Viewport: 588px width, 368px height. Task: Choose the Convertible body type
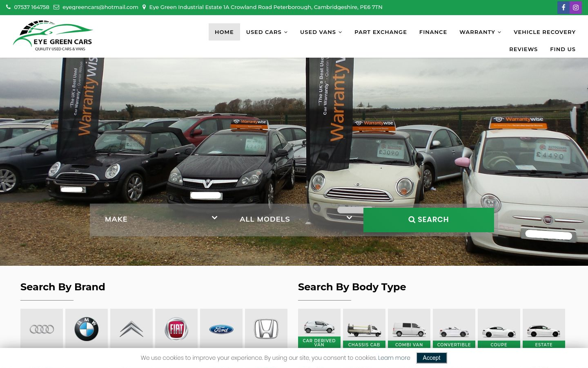[x=454, y=328]
